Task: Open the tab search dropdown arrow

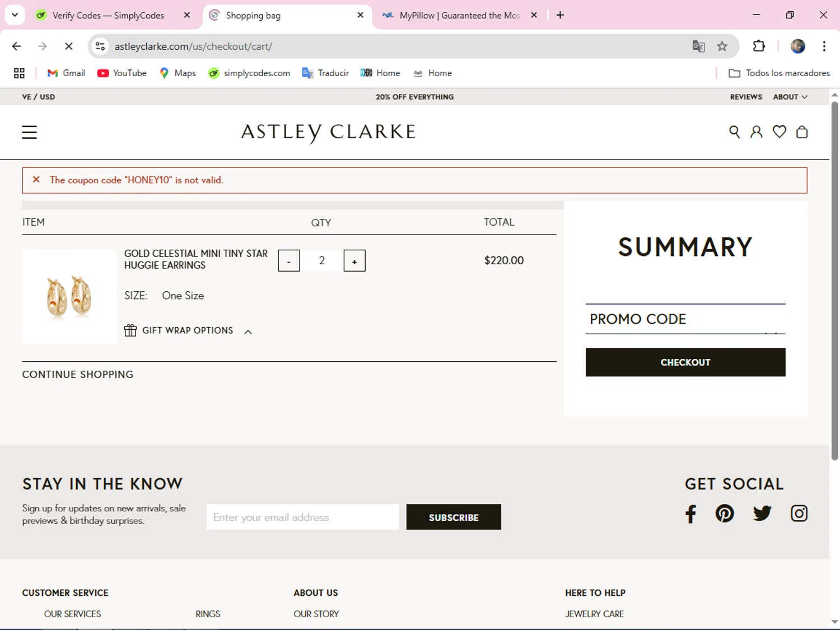Action: point(15,15)
